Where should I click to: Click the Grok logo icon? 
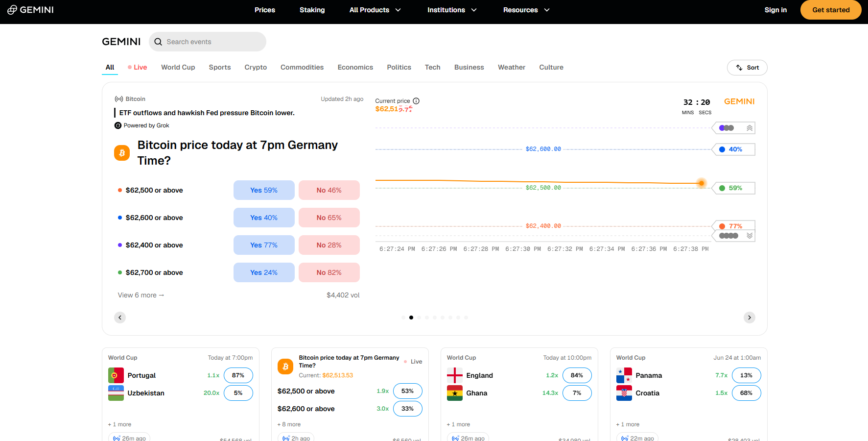point(118,125)
